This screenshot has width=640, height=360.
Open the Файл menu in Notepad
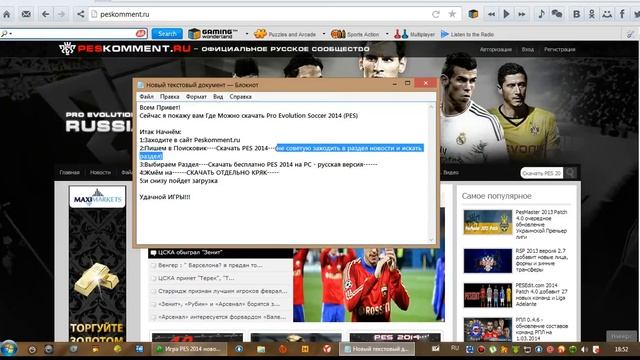(x=147, y=97)
